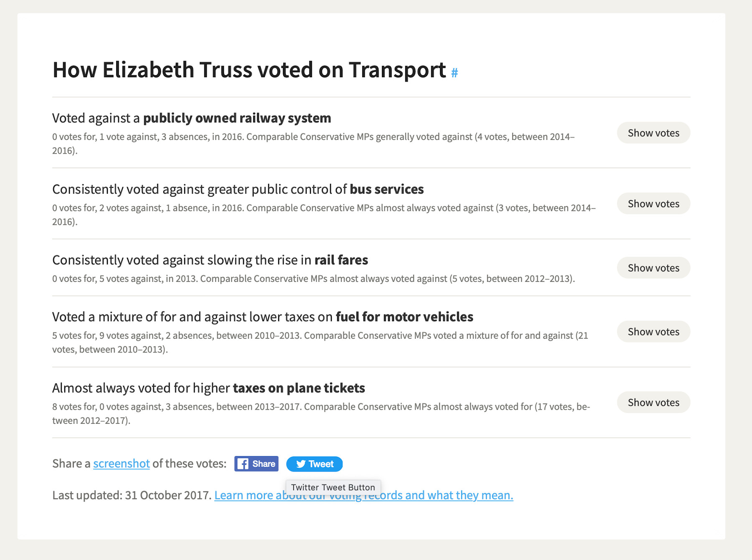Viewport: 752px width, 560px height.
Task: Click the Elizabeth Truss Transport heading
Action: pos(249,70)
